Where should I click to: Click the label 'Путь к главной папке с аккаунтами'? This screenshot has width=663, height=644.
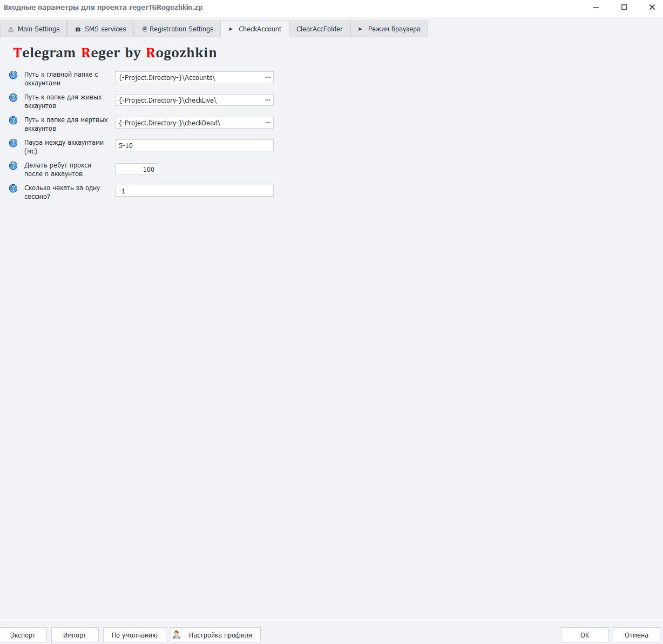61,79
